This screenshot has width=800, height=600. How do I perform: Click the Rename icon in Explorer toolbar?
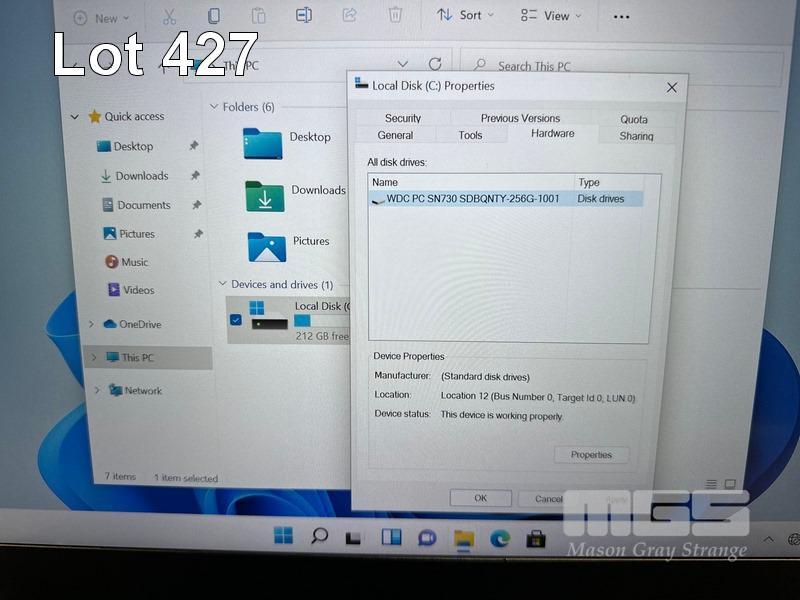click(303, 15)
